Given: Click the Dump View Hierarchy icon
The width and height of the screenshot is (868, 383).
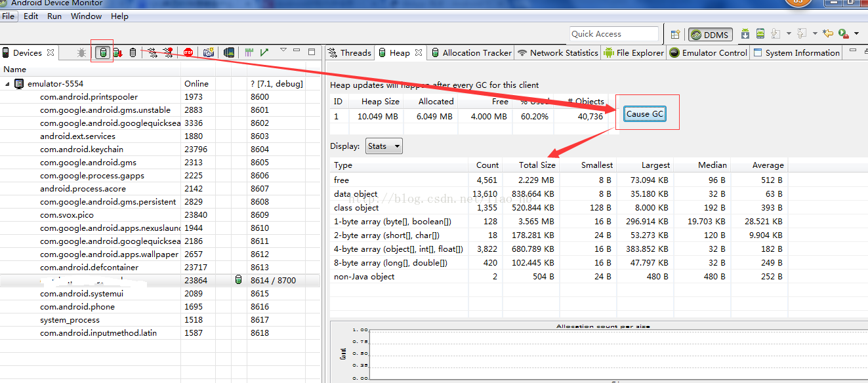Looking at the screenshot, I should point(229,52).
